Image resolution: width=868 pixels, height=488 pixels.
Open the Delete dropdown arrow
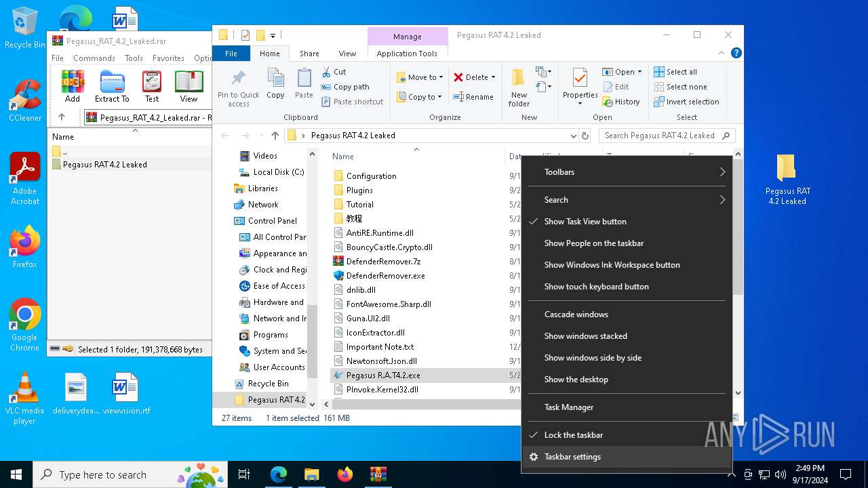point(493,77)
